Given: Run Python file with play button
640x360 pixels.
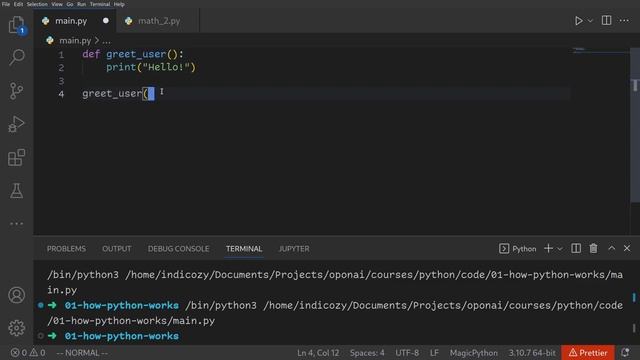Looking at the screenshot, I should [x=578, y=20].
